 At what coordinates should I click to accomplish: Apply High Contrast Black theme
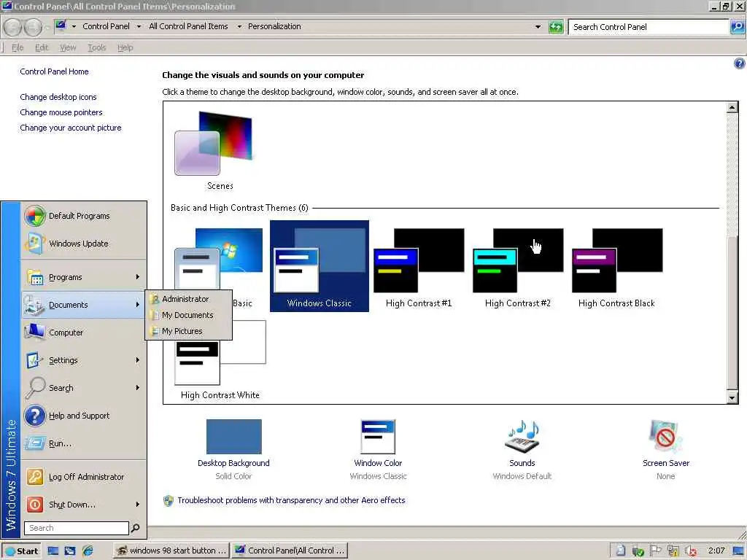coord(617,266)
